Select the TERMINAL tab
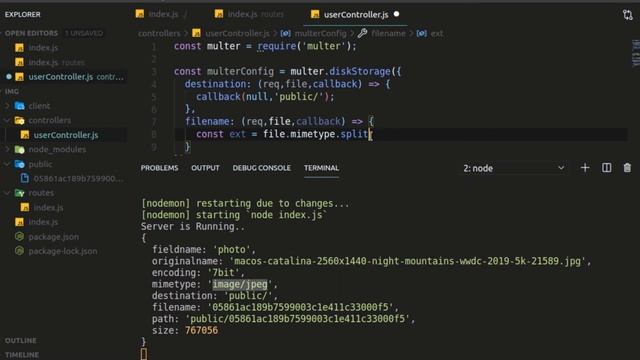Screen dimensions: 640x360 click(321, 168)
